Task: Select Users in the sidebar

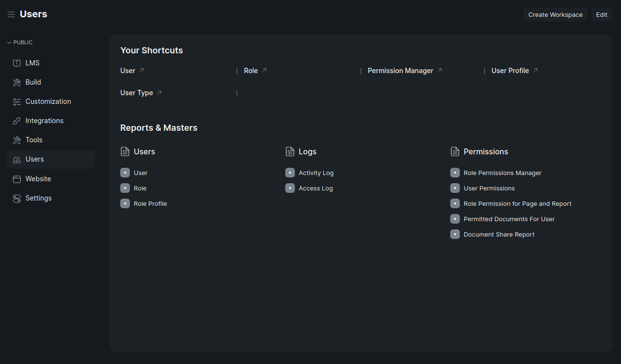Action: click(x=35, y=159)
